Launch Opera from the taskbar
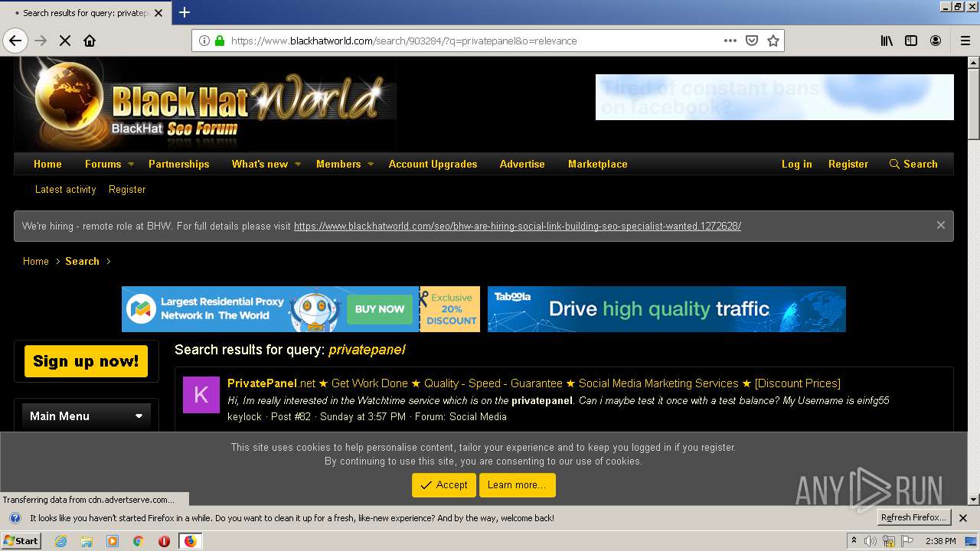The image size is (980, 551). click(164, 541)
